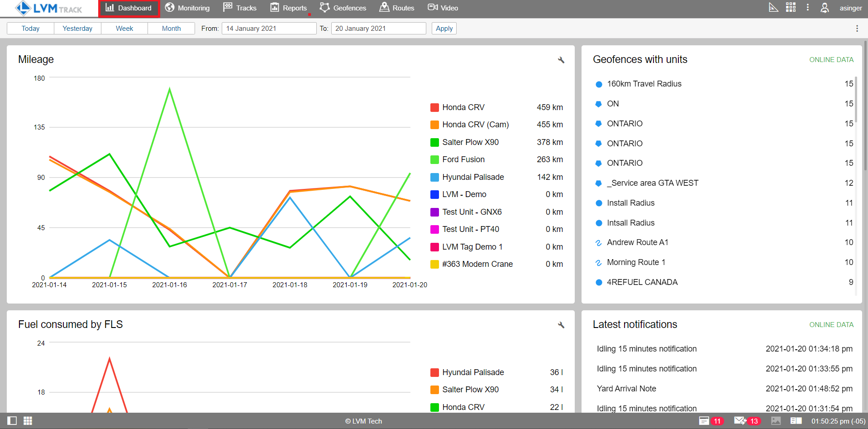This screenshot has width=868, height=429.
Task: Open the header three-dot overflow menu
Action: coord(807,7)
